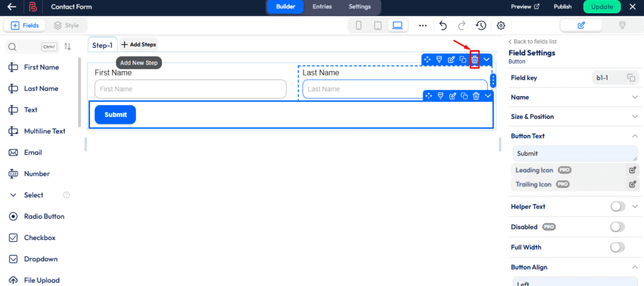This screenshot has height=286, width=644.
Task: Open edit settings for Last Name field
Action: (451, 60)
